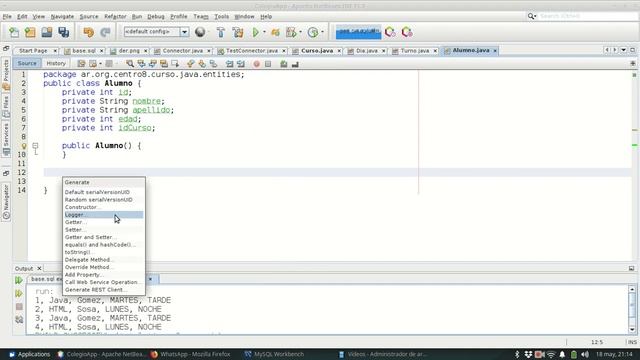
Task: Close the Output panel tab
Action: click(x=39, y=268)
